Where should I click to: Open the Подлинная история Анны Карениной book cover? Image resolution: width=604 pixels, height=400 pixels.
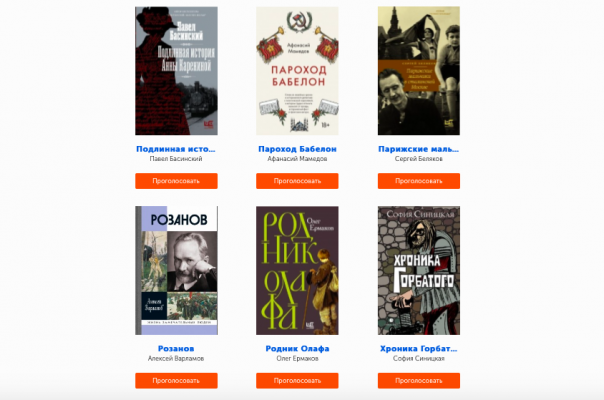tap(176, 71)
